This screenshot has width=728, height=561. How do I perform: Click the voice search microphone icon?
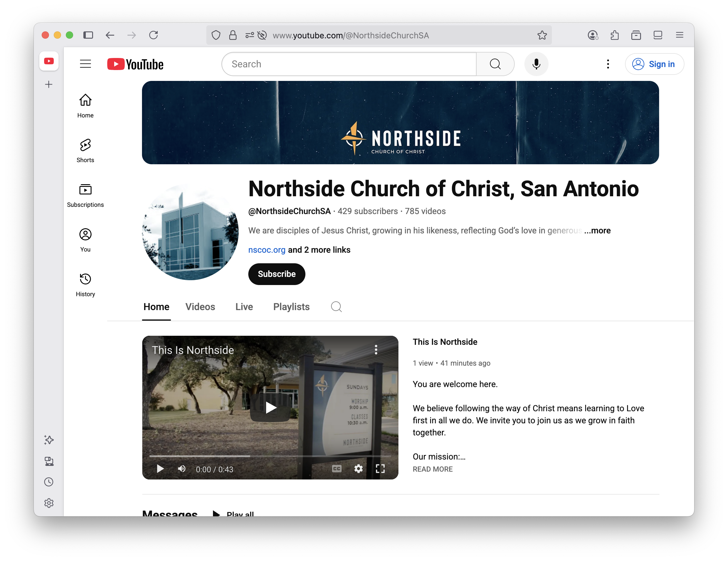tap(536, 64)
